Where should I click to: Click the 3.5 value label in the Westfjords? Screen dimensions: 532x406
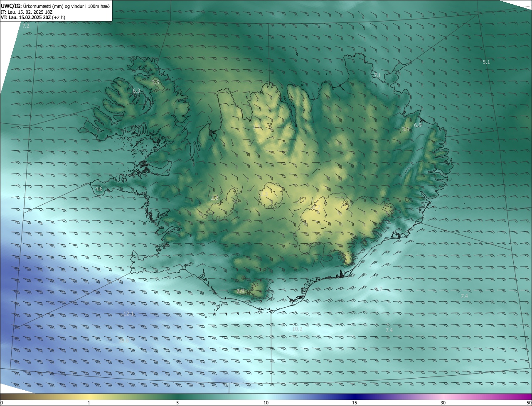pyautogui.click(x=155, y=83)
